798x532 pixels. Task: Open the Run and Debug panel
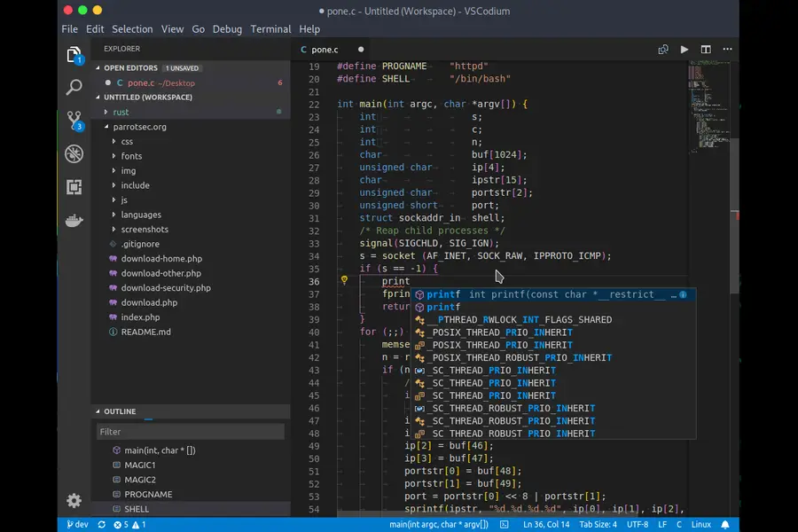coord(74,153)
